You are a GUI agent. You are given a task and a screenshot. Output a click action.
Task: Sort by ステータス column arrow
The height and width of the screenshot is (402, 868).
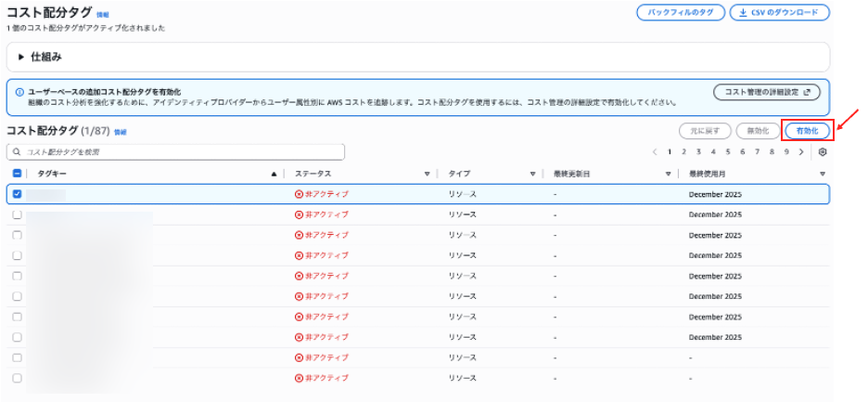[428, 174]
